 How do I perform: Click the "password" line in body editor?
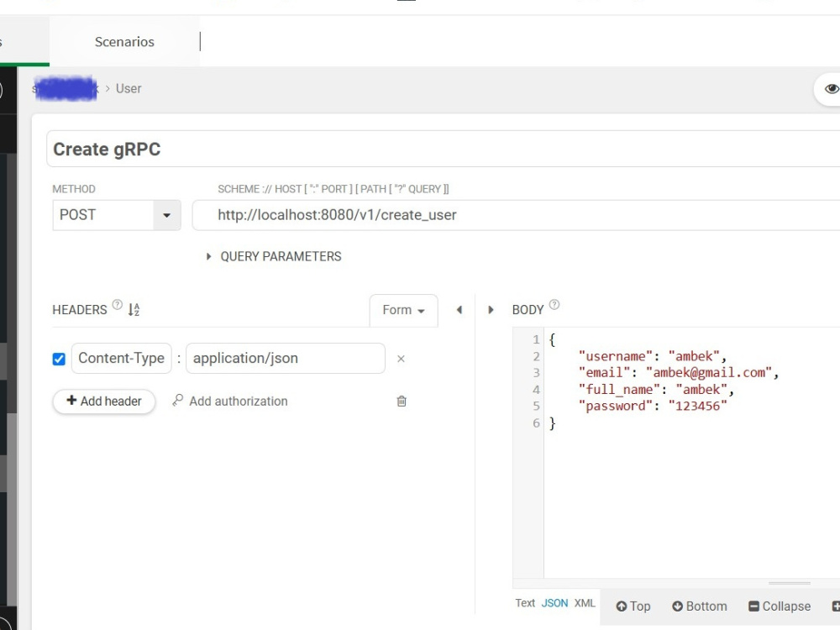point(652,406)
